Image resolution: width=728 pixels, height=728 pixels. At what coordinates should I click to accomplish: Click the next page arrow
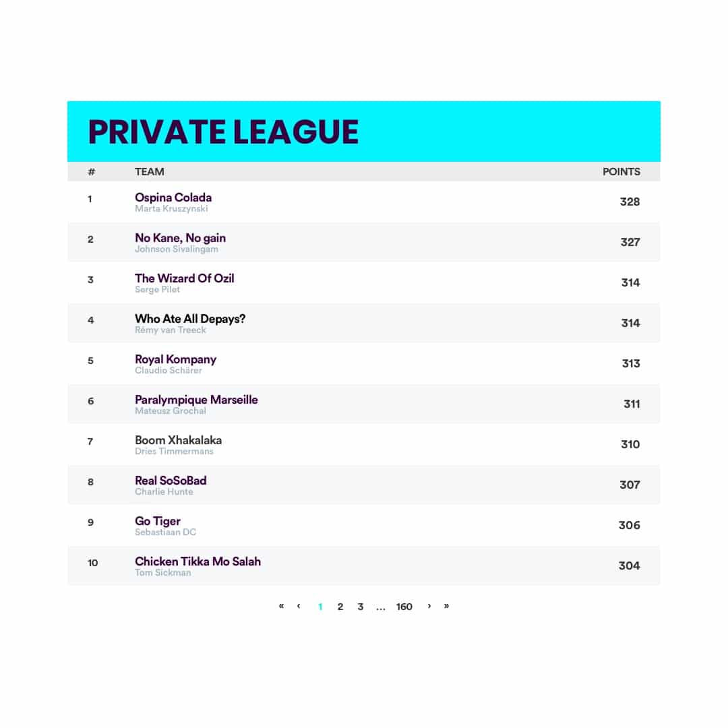(429, 606)
